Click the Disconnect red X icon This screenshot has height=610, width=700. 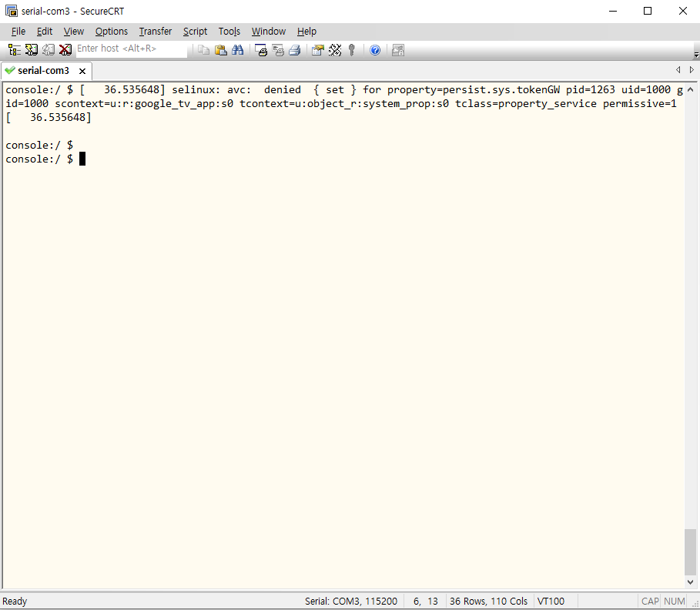pyautogui.click(x=65, y=50)
